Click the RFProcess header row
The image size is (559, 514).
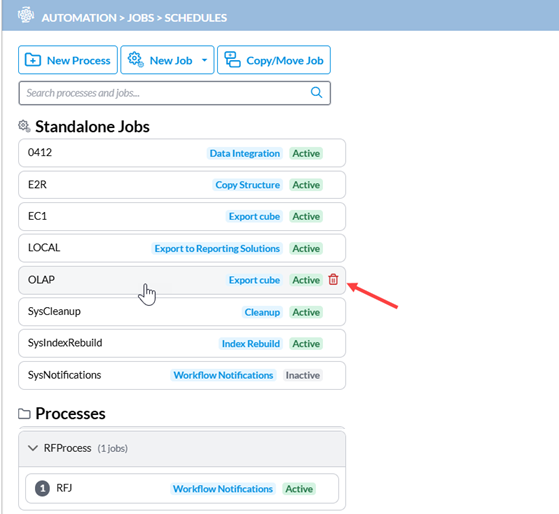tap(182, 449)
